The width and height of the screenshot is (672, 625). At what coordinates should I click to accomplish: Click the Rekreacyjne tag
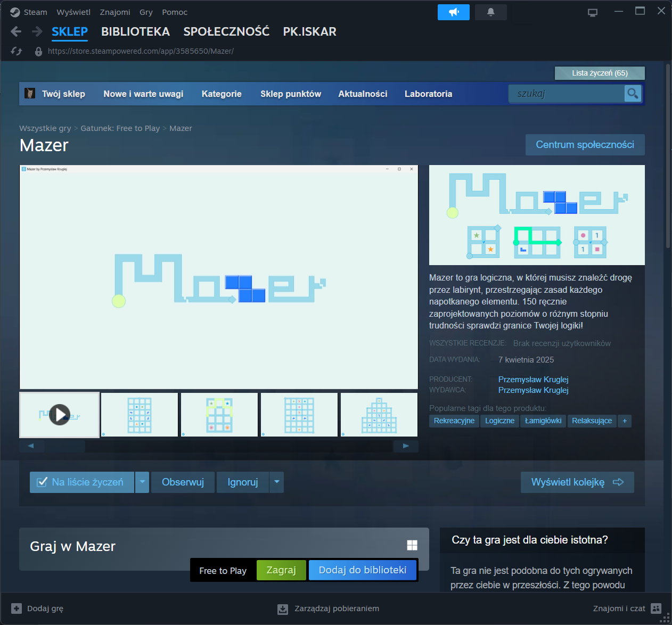[x=454, y=421]
